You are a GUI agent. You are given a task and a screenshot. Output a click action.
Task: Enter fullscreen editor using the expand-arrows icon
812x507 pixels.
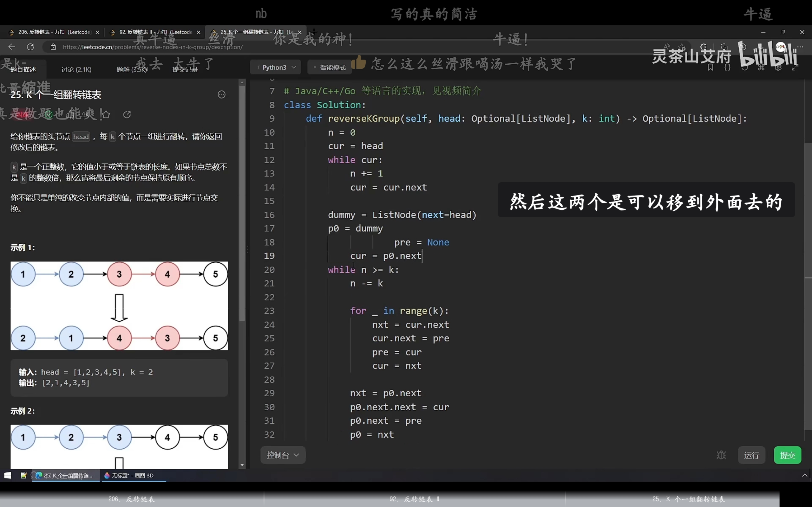coord(795,68)
